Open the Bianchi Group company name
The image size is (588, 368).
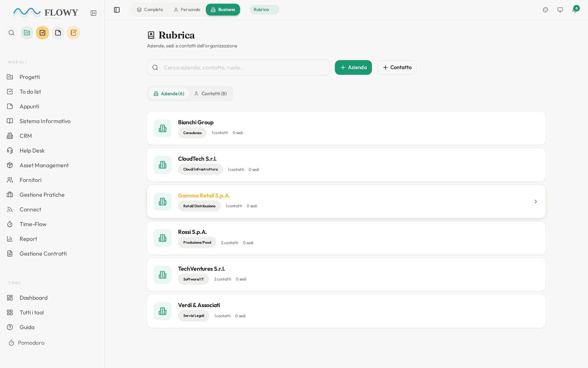(x=196, y=122)
